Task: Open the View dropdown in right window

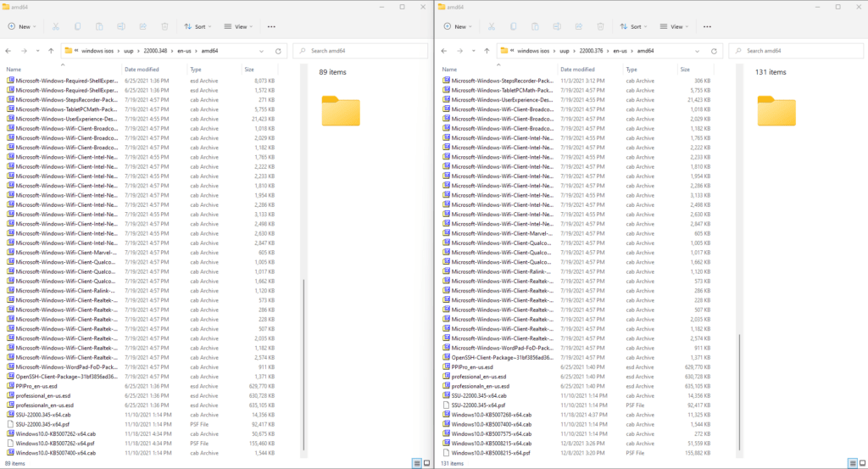Action: pos(674,26)
